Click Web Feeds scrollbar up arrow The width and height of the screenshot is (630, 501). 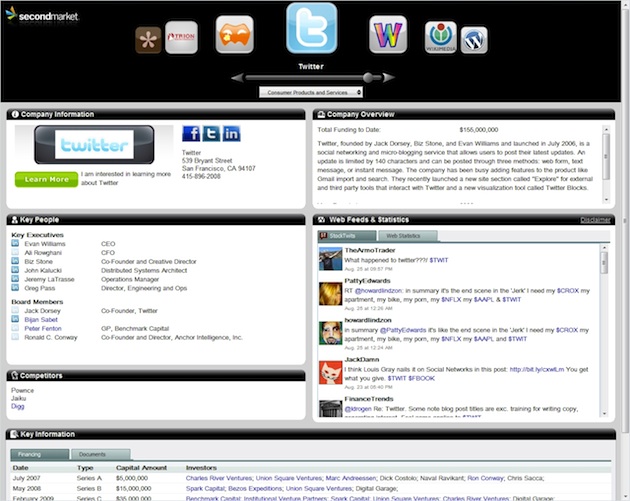pyautogui.click(x=604, y=248)
